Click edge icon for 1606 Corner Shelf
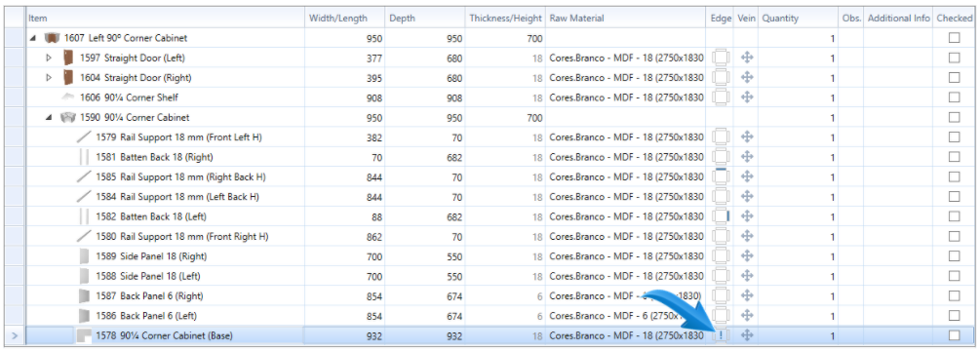The width and height of the screenshot is (980, 351). pos(721,97)
